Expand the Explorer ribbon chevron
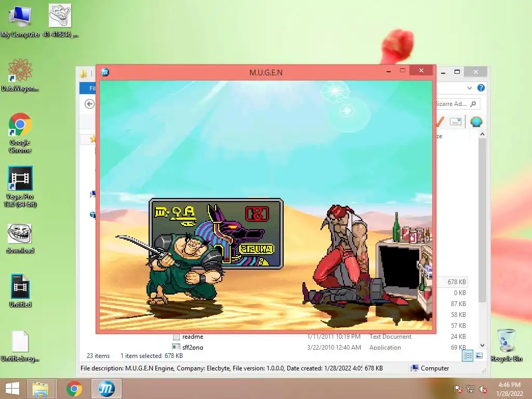 [470, 88]
